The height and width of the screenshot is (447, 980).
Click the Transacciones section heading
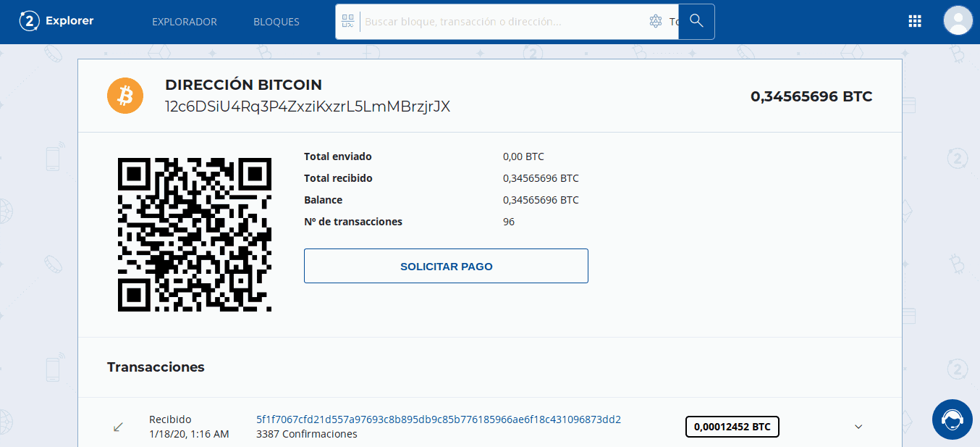point(156,367)
